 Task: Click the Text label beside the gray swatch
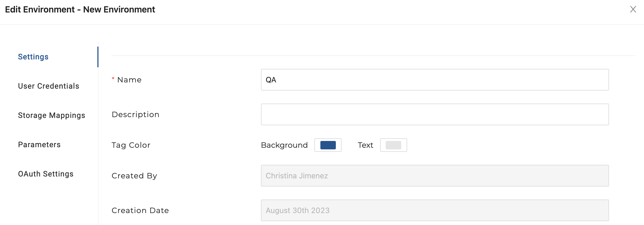[x=365, y=145]
